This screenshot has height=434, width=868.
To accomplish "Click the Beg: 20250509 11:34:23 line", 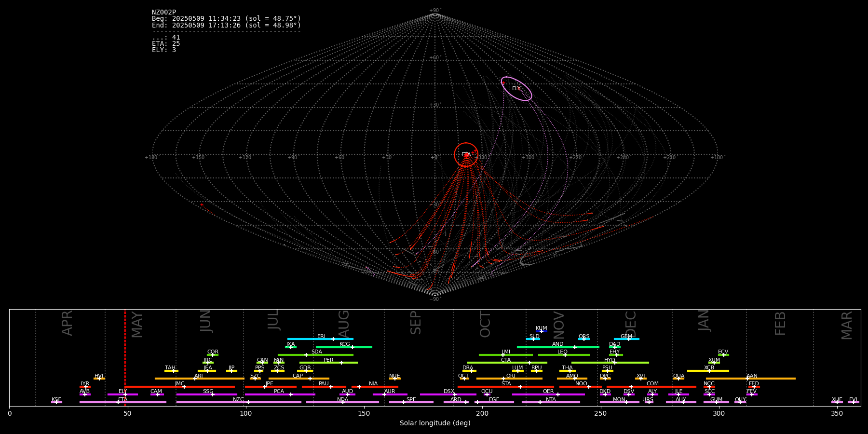I will point(226,19).
